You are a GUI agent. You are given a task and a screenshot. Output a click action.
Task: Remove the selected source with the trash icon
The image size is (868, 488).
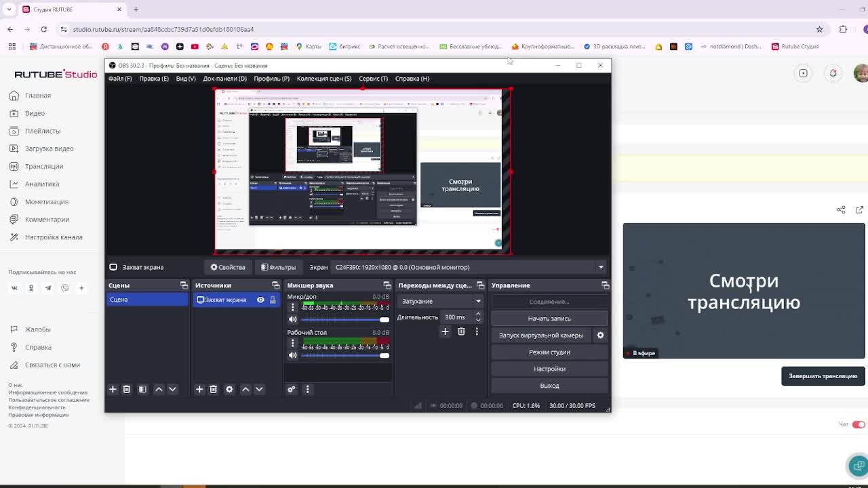point(213,389)
